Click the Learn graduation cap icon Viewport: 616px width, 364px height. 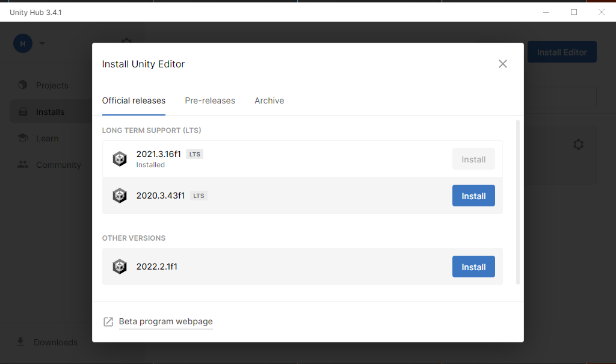click(x=23, y=138)
